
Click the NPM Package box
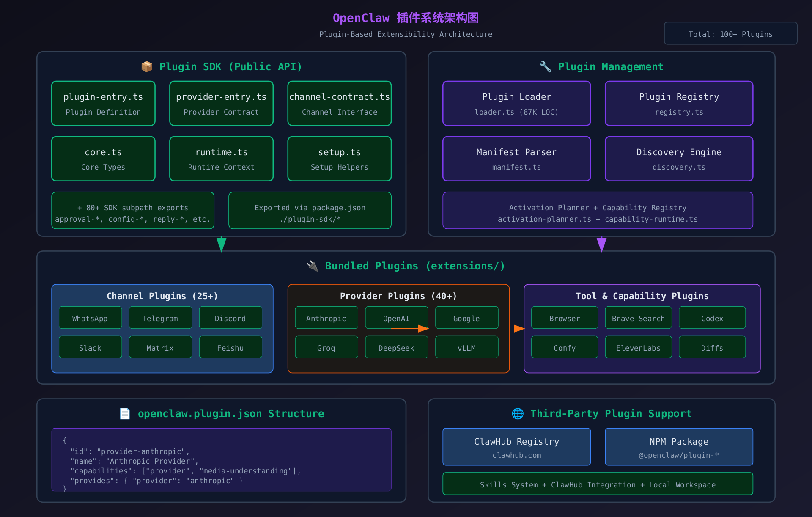(679, 447)
